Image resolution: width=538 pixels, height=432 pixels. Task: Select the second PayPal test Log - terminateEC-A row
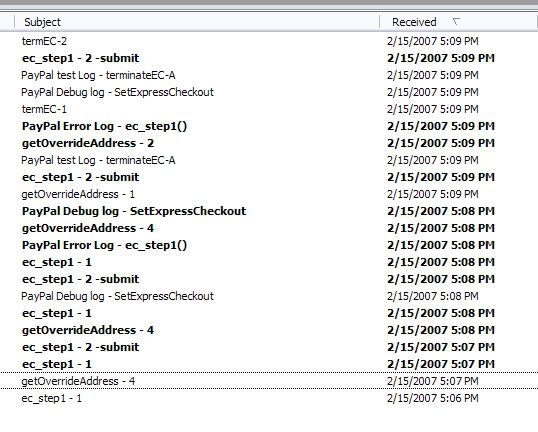269,160
